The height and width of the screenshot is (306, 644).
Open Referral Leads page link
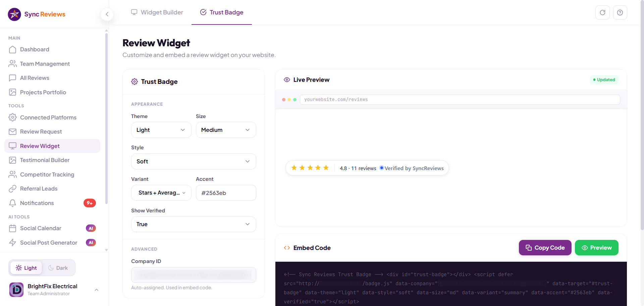click(52, 189)
